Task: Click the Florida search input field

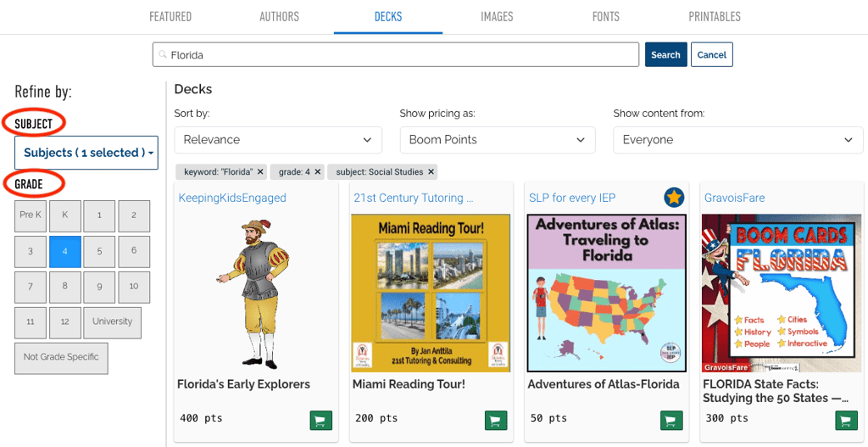Action: (395, 55)
